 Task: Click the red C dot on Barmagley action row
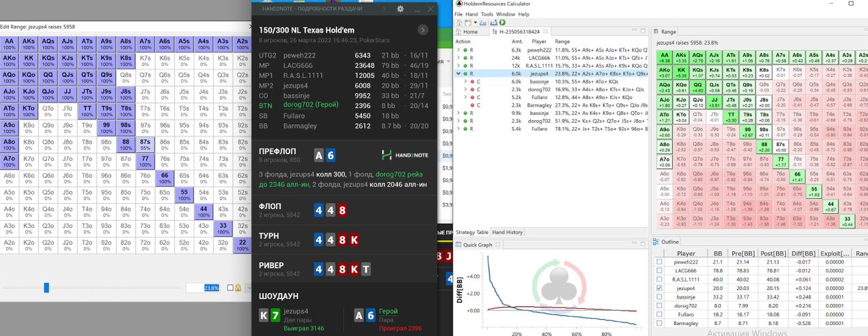click(473, 105)
